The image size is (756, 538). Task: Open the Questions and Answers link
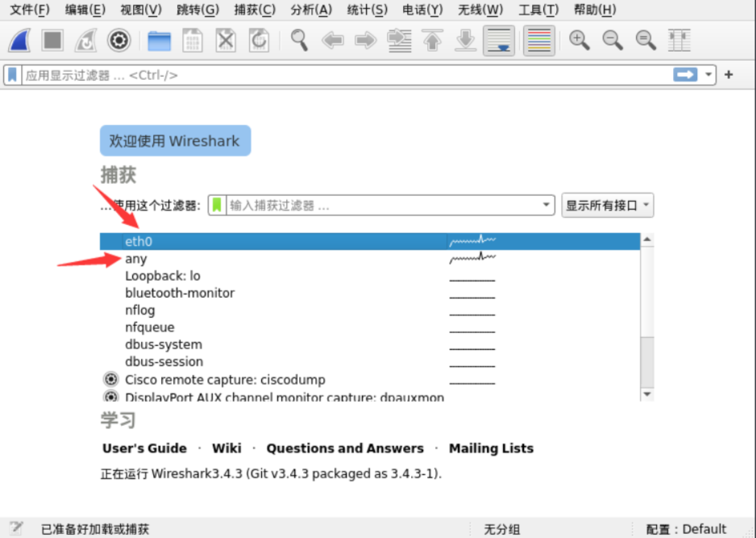345,448
